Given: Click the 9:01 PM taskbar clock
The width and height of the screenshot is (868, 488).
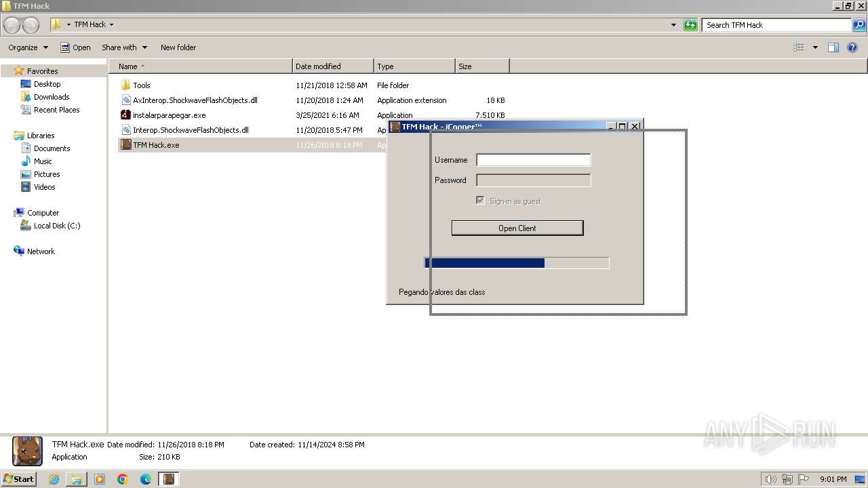Looking at the screenshot, I should tap(833, 479).
